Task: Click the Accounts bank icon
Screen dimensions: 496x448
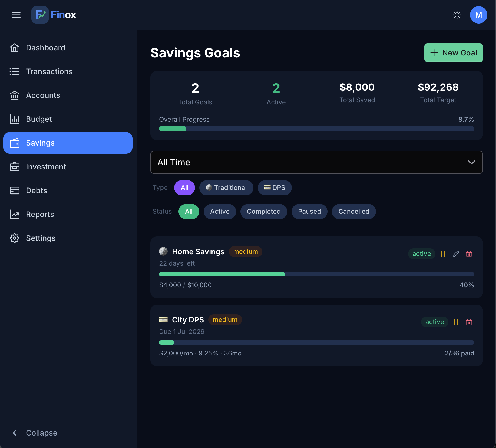Action: [15, 95]
